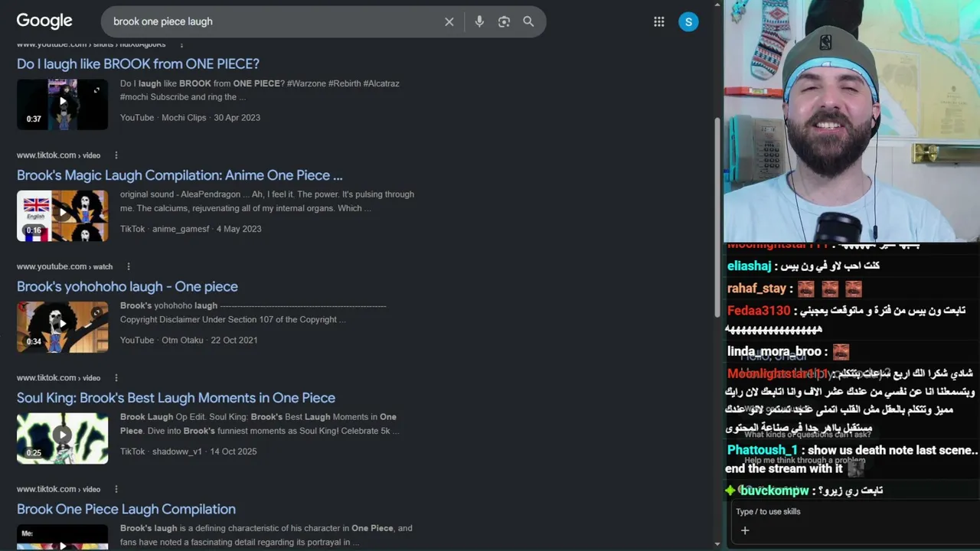
Task: Click the URL breadcrumb above Brook One Piece Laugh Compilation
Action: (x=58, y=489)
